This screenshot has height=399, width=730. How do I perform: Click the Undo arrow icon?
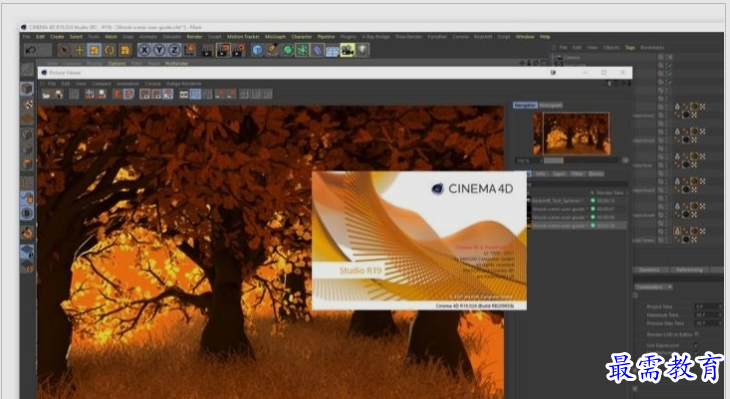tap(31, 50)
